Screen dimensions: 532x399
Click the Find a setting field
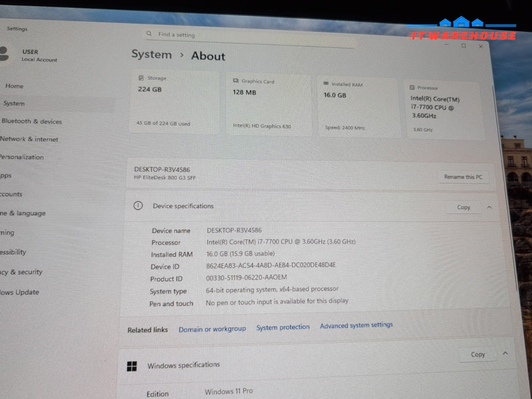tap(251, 38)
